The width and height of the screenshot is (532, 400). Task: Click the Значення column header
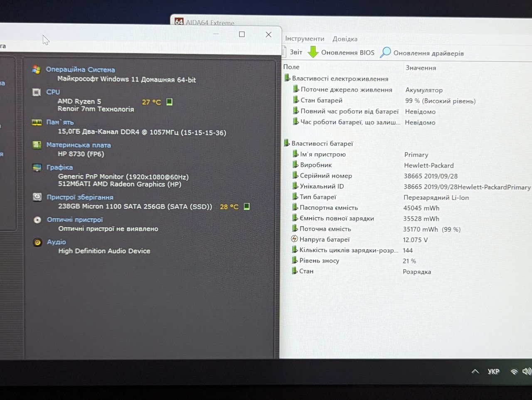421,68
